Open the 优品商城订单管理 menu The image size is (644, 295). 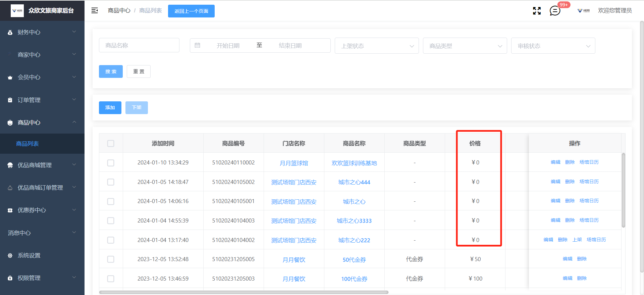(42, 188)
